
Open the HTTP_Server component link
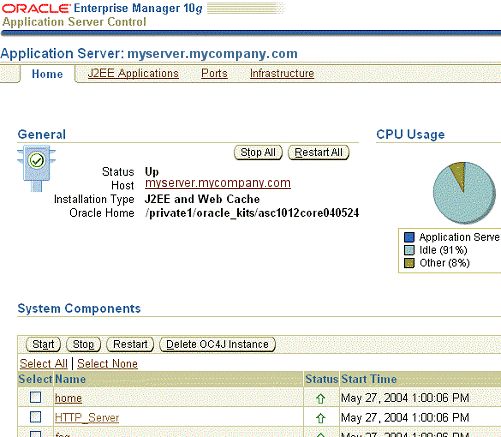point(87,418)
